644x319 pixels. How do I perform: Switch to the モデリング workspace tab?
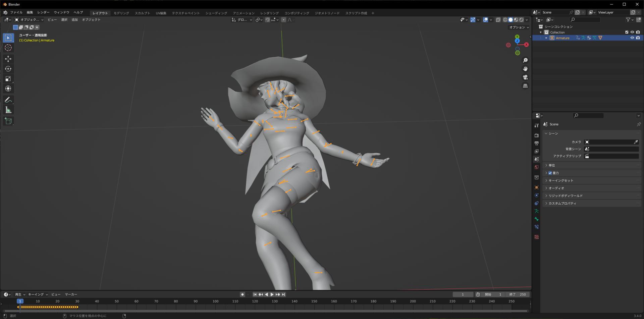coord(121,13)
